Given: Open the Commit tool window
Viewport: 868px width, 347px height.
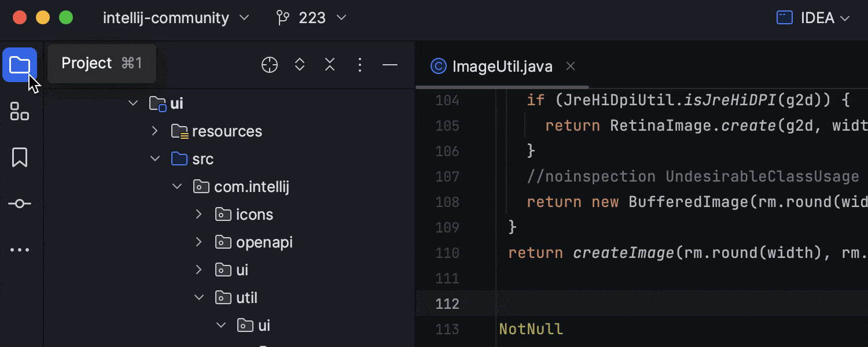Looking at the screenshot, I should 20,204.
